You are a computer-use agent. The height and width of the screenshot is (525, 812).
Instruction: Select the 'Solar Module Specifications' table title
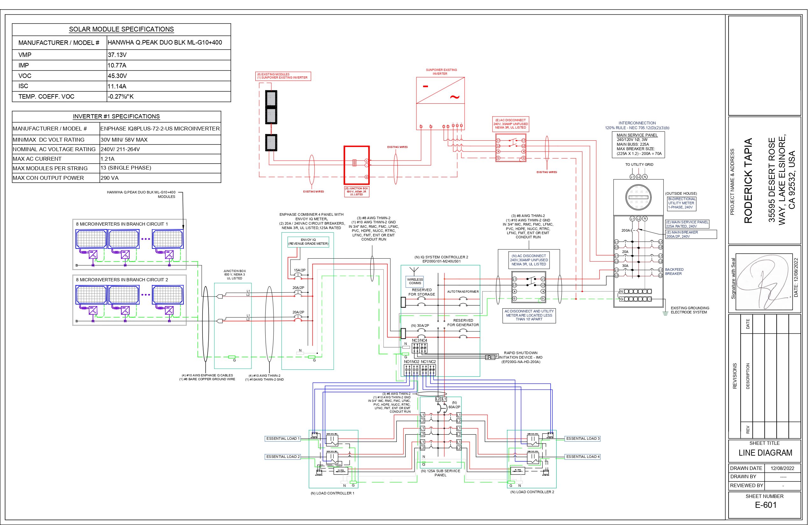(121, 29)
